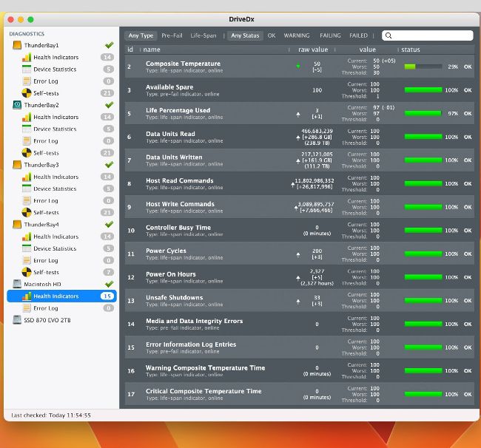Select the ThunderBay1 drive icon
Screen dimensions: 481x448
pyautogui.click(x=17, y=45)
